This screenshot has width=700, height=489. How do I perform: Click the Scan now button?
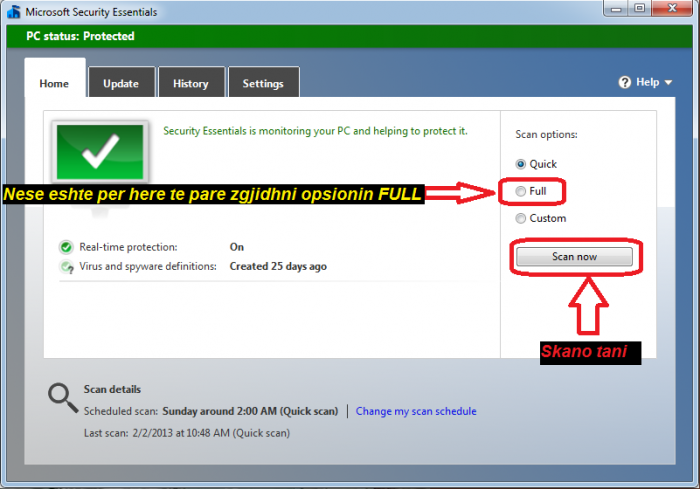pyautogui.click(x=574, y=257)
